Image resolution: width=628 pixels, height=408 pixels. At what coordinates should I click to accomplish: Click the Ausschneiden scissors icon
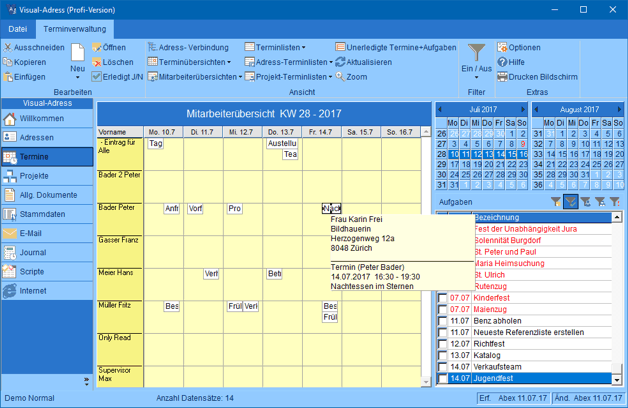click(x=8, y=48)
